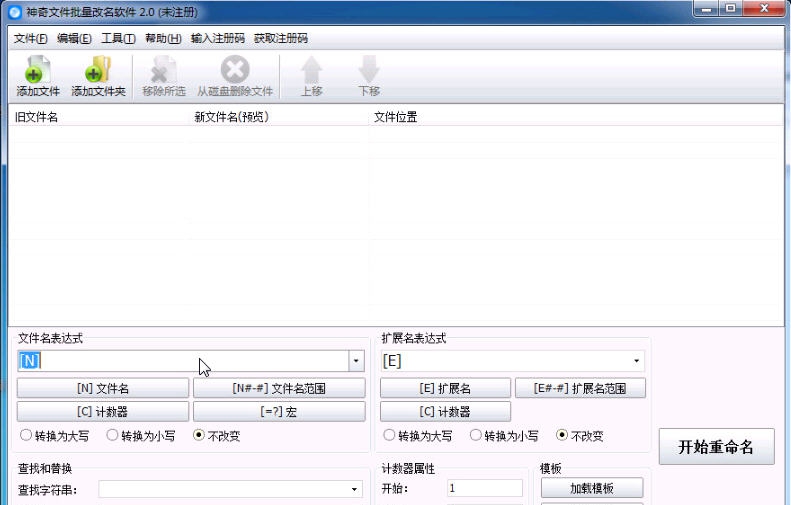Select filename 转换为小写 radio button
This screenshot has width=791, height=505.
pos(112,435)
